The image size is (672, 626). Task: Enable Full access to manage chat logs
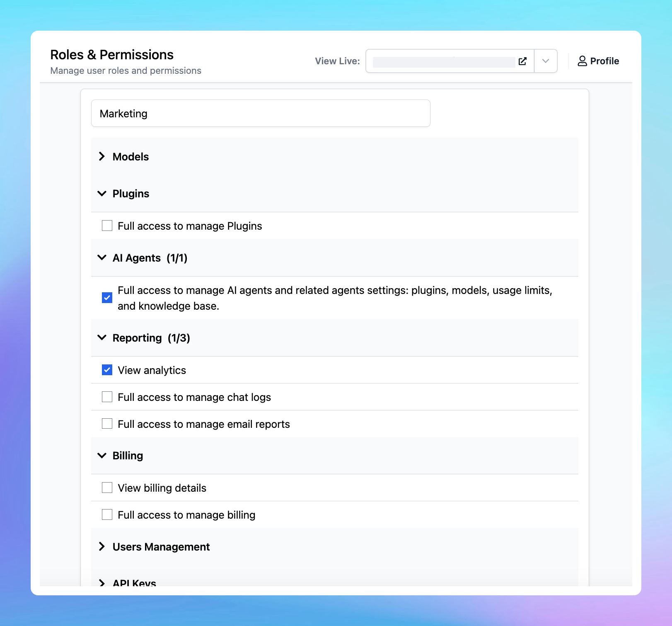[107, 397]
